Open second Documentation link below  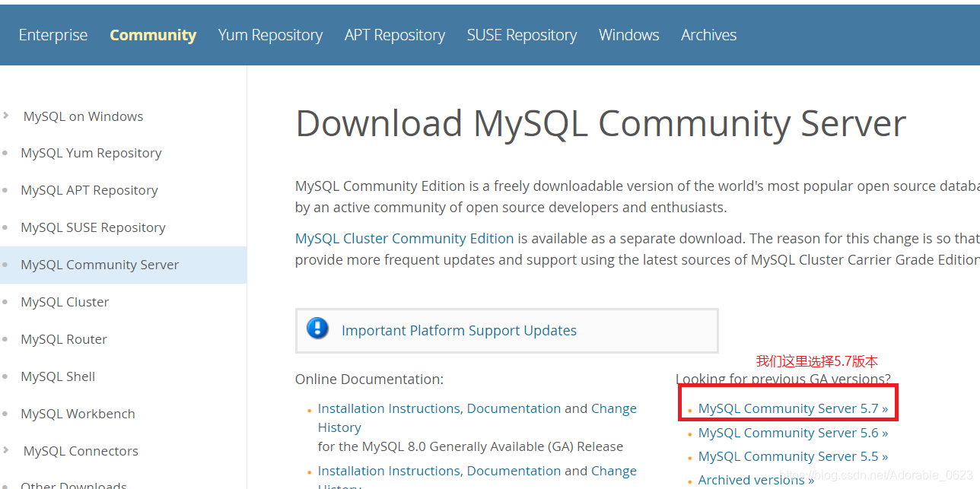tap(514, 471)
